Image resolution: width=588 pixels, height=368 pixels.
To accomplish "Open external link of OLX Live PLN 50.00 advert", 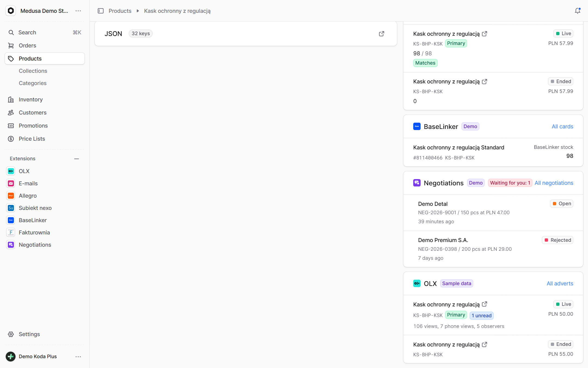I will tap(485, 304).
